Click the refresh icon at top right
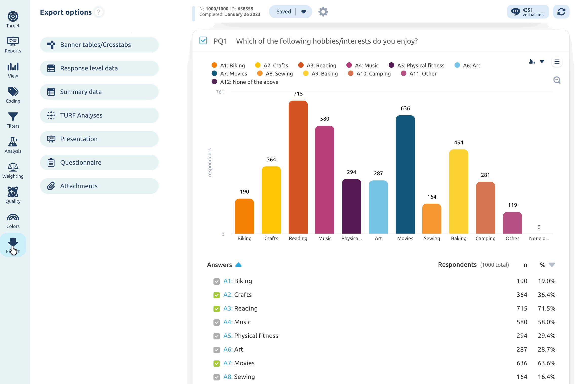This screenshot has height=384, width=588. (x=561, y=12)
